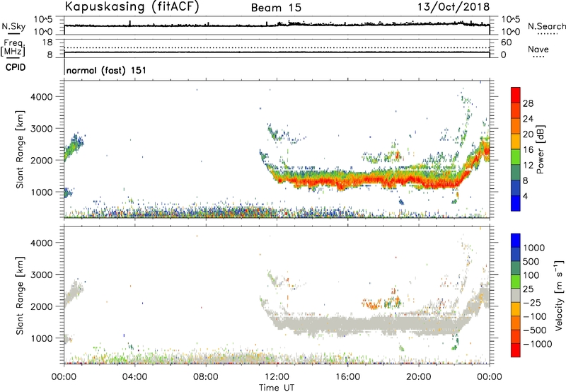
Task: Select the dotted line sample under N.Search
Action: [x=547, y=34]
